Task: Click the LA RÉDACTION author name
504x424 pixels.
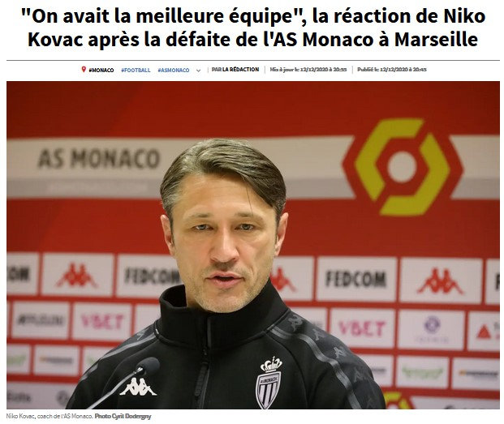Action: coord(240,70)
